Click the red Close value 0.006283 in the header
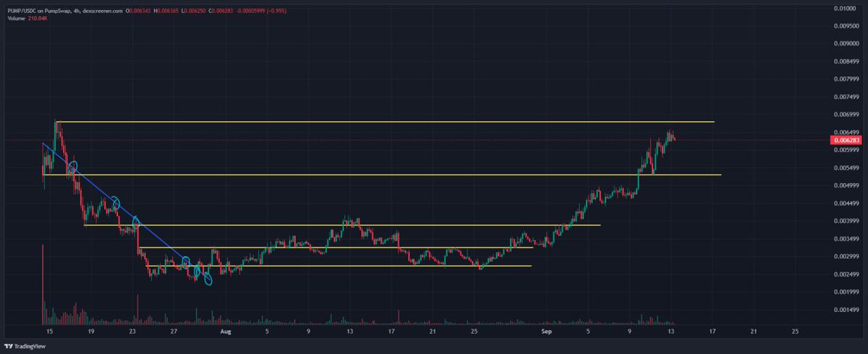This screenshot has width=868, height=354. point(220,11)
